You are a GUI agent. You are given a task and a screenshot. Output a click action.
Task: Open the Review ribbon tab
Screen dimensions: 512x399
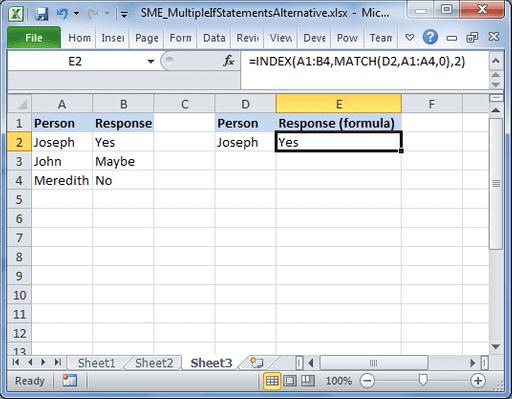tap(248, 38)
